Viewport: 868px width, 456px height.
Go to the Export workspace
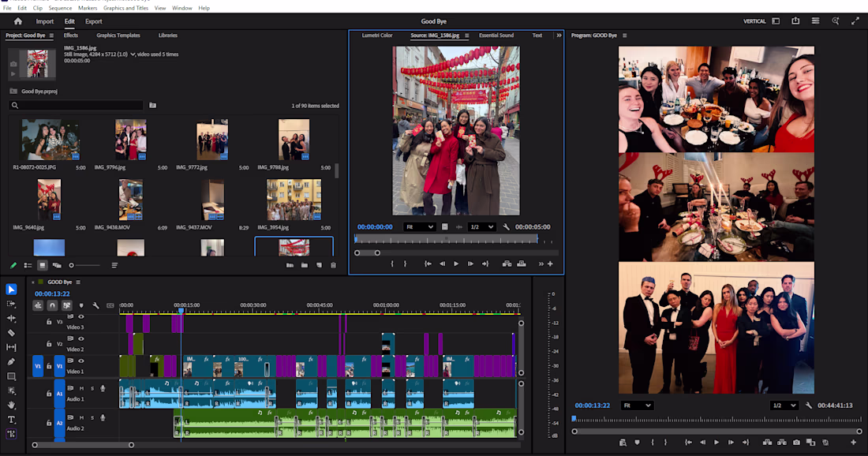pyautogui.click(x=94, y=21)
